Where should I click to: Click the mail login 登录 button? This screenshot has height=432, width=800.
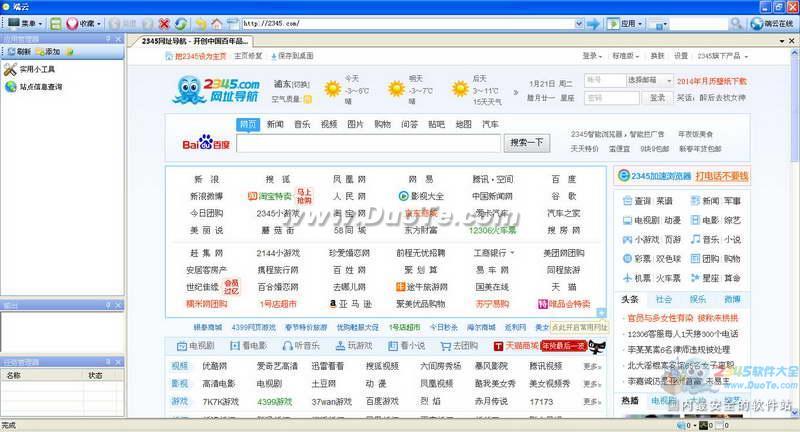point(658,98)
